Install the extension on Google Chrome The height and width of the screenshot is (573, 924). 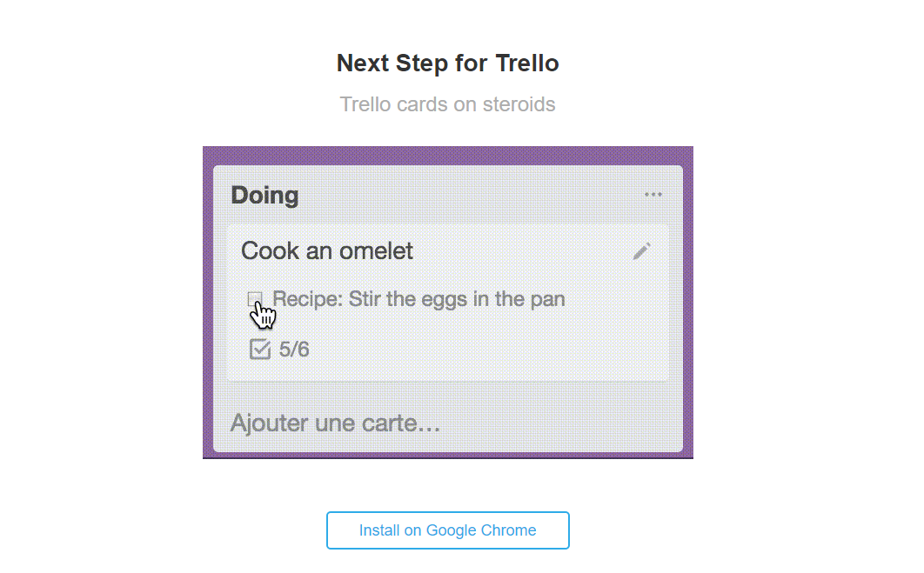pyautogui.click(x=448, y=530)
